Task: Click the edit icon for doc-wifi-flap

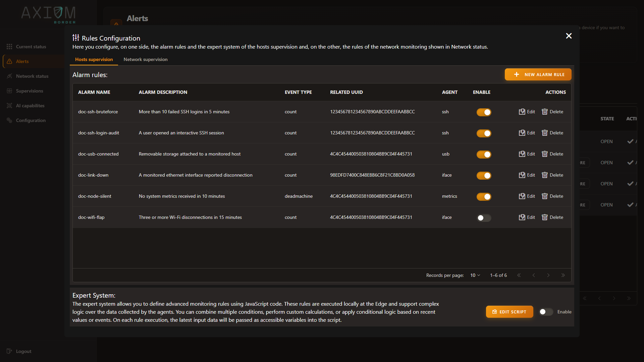Action: pos(522,217)
